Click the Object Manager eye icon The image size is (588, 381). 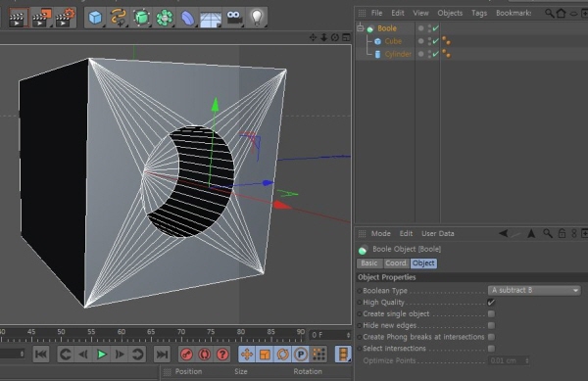point(573,14)
